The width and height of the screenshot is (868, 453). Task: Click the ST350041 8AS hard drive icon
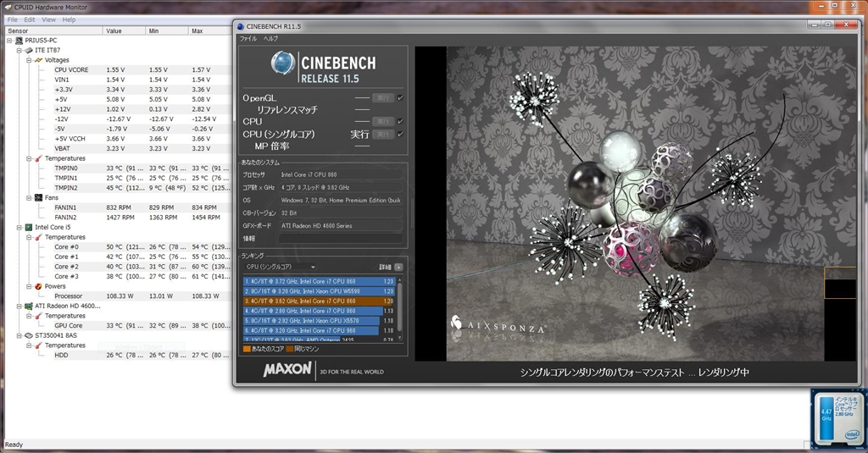click(x=28, y=335)
